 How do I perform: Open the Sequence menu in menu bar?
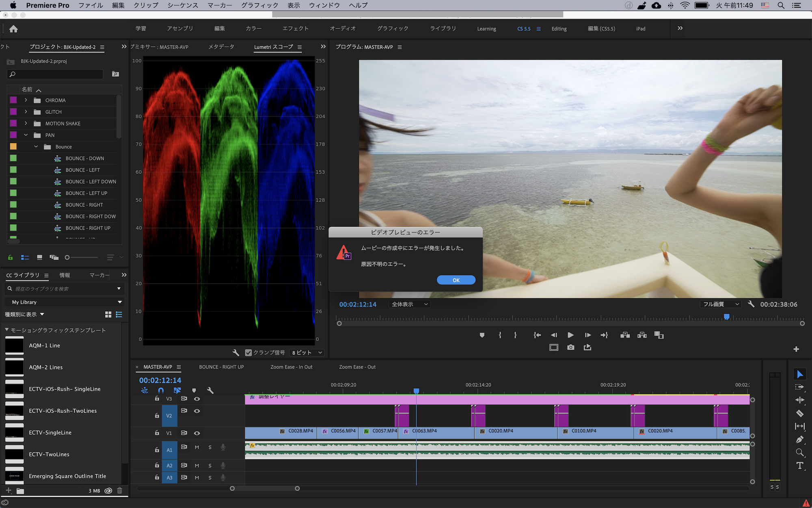tap(183, 5)
